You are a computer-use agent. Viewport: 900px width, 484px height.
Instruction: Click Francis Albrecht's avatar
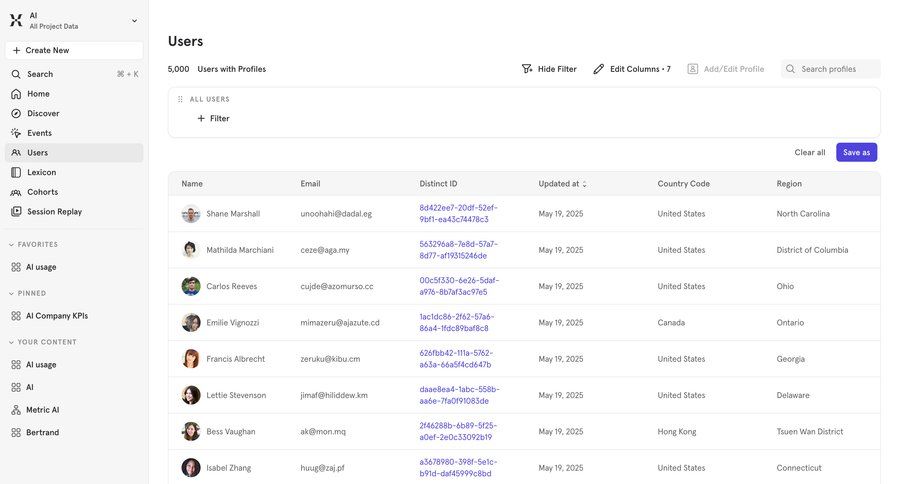pos(191,359)
